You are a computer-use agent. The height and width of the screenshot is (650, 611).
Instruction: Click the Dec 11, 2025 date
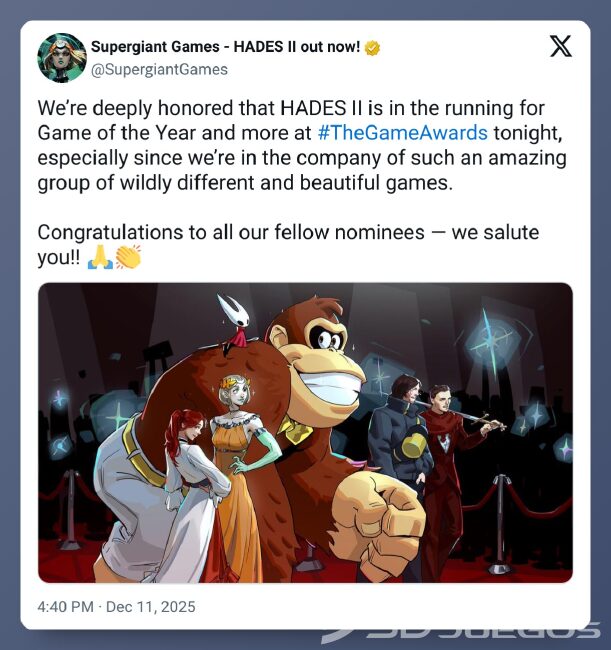click(x=150, y=607)
